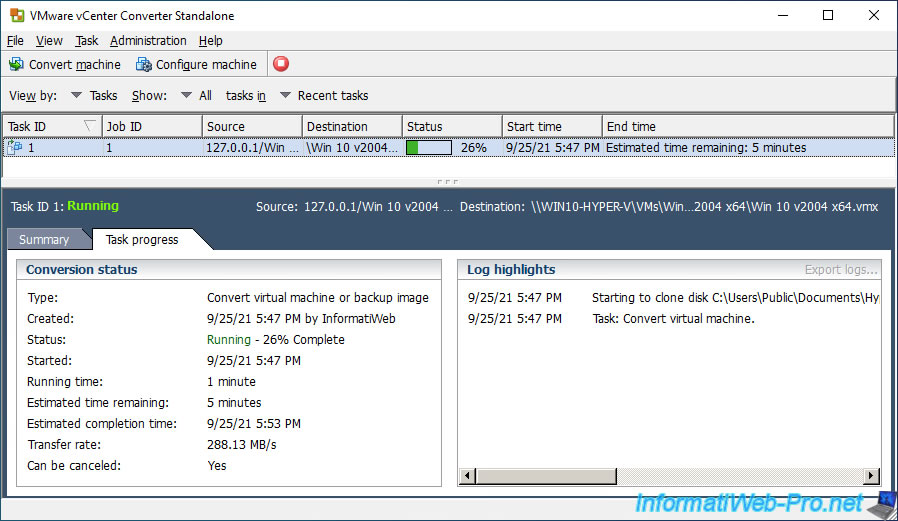Open the Administration menu
This screenshot has height=521, width=898.
(x=148, y=41)
